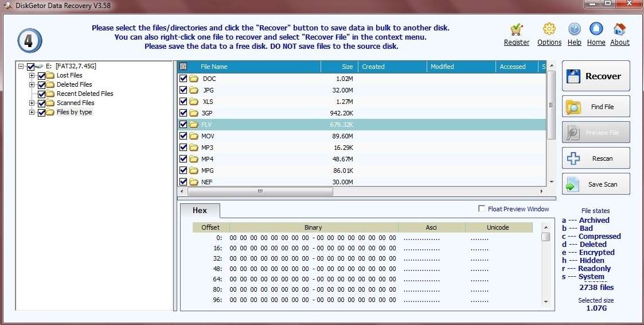The height and width of the screenshot is (325, 644).
Task: Click the hex view scrollbar thumb
Action: (545, 237)
